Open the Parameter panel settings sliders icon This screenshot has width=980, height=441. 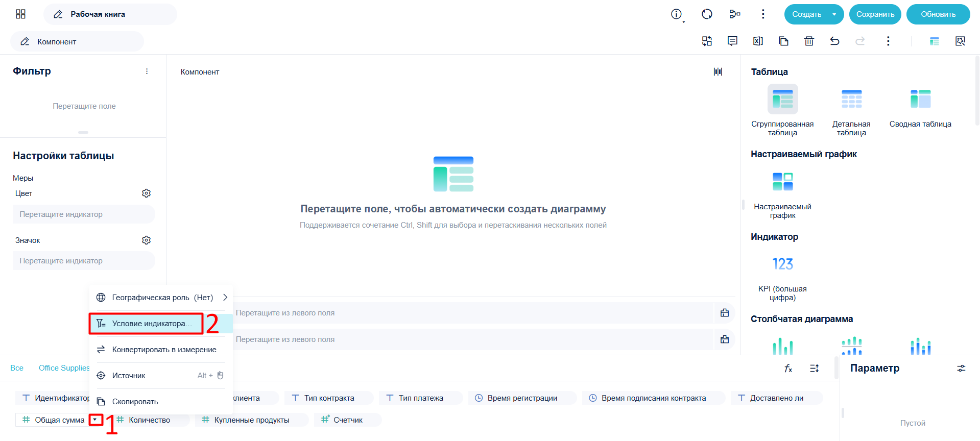pos(961,368)
